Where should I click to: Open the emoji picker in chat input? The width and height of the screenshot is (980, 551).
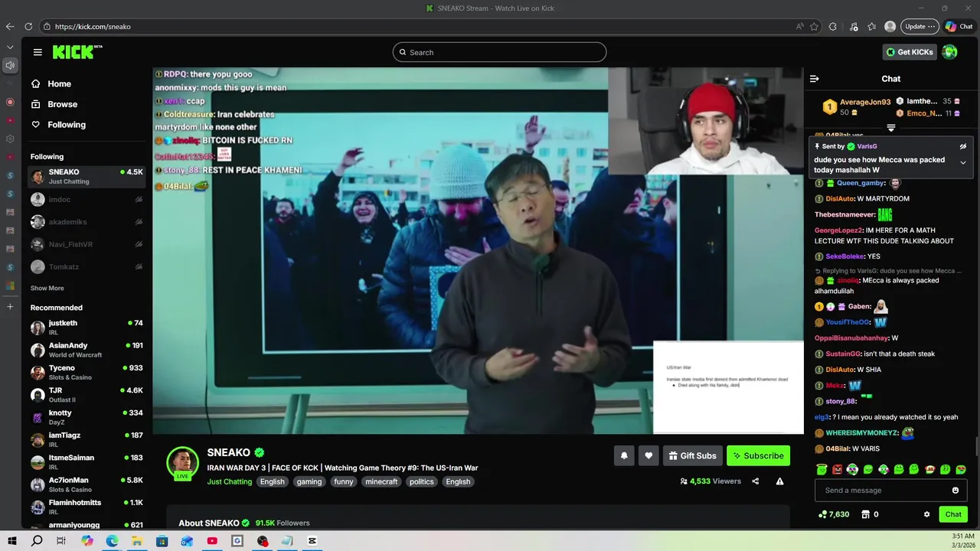tap(955, 491)
